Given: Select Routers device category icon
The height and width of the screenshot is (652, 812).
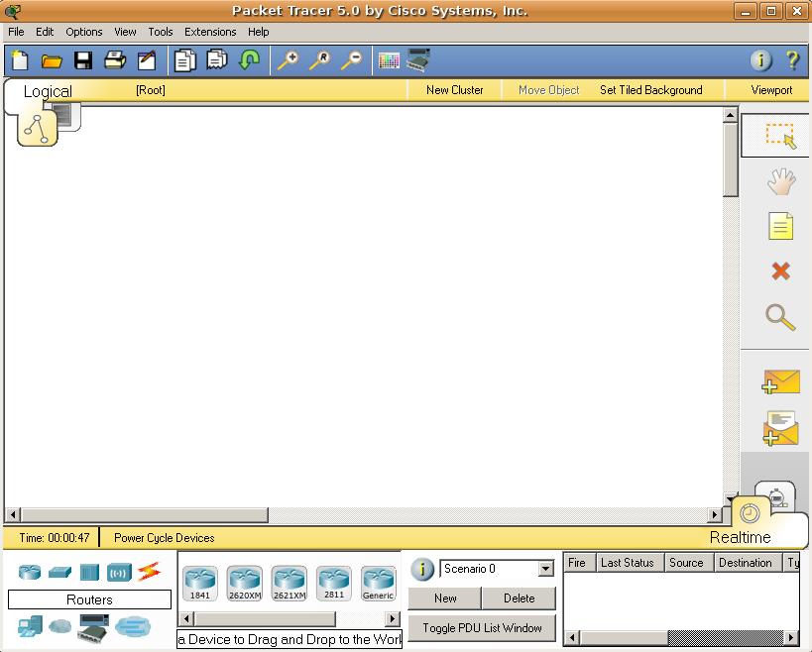Looking at the screenshot, I should 30,573.
